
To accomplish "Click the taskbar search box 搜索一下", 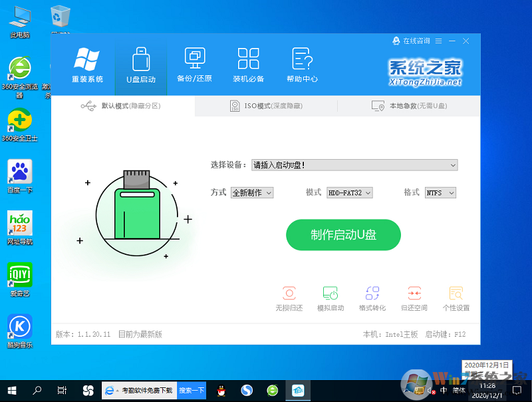I will pyautogui.click(x=191, y=391).
